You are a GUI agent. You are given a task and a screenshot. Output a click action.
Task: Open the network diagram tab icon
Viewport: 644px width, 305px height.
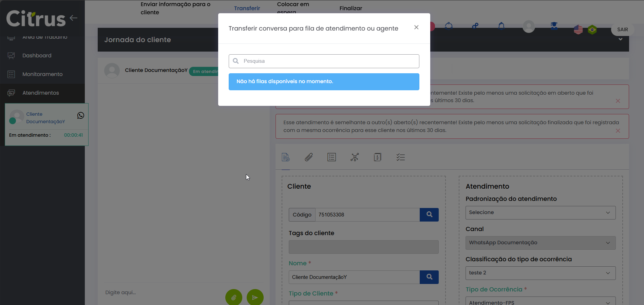pyautogui.click(x=355, y=157)
